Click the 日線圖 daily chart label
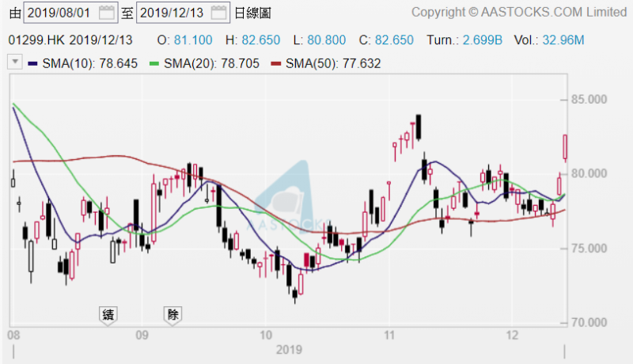 tap(256, 13)
